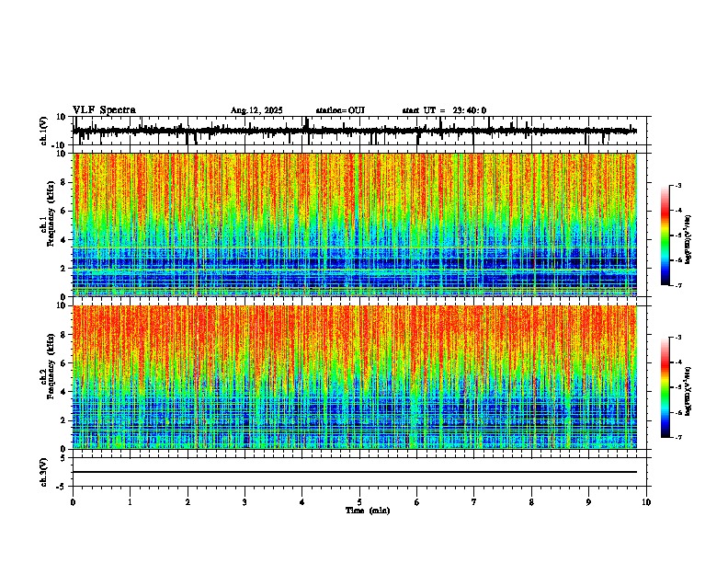Click the "9" tick on the time axis
This screenshot has height=563, width=728.
[x=588, y=502]
